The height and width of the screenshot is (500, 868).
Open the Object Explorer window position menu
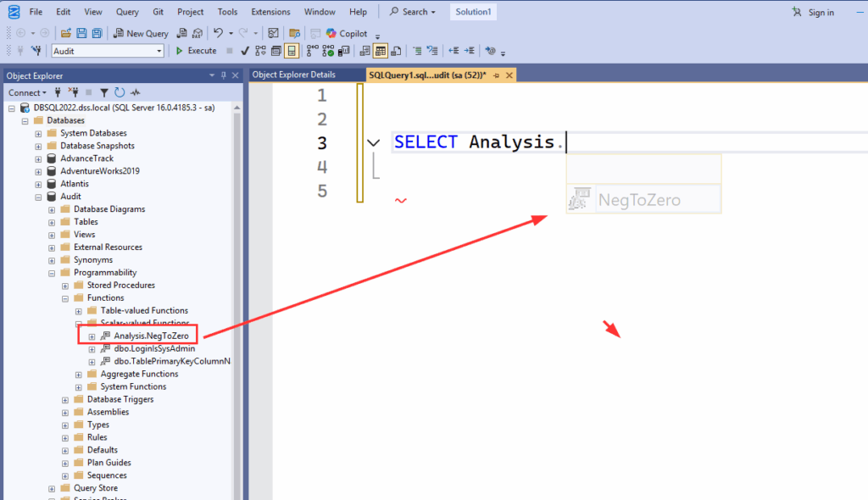211,75
